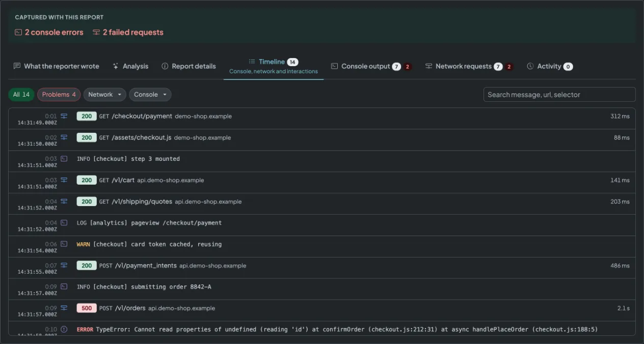This screenshot has width=644, height=344.
Task: Click the 203 ms duration value
Action: [620, 202]
